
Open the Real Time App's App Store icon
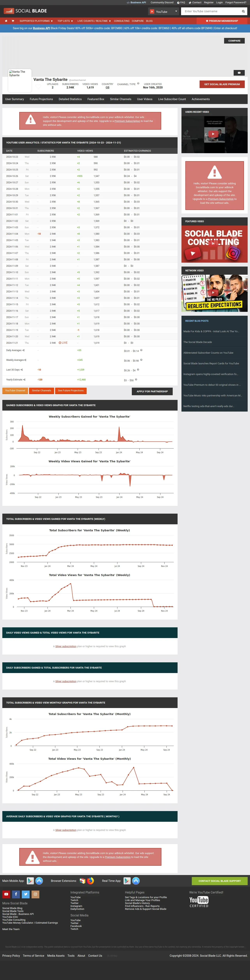click(x=136, y=881)
